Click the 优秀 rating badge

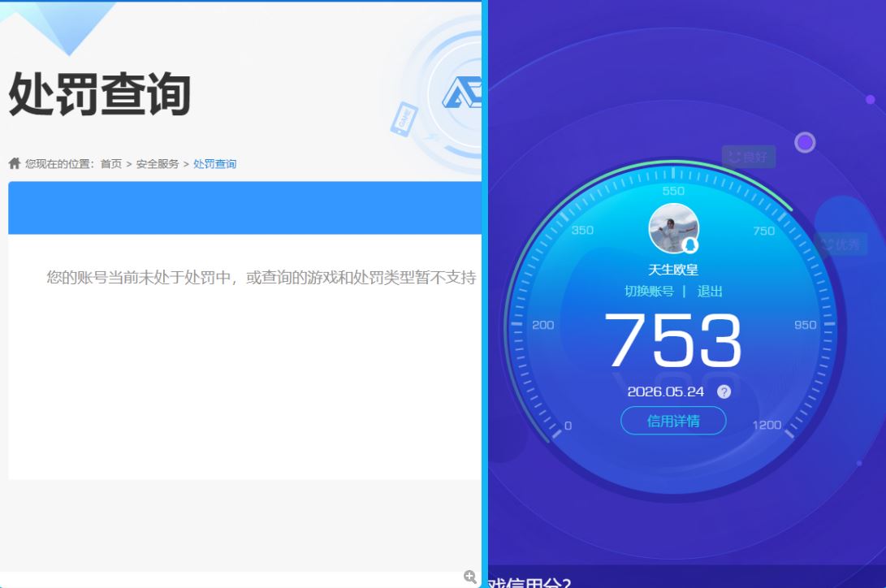click(841, 244)
